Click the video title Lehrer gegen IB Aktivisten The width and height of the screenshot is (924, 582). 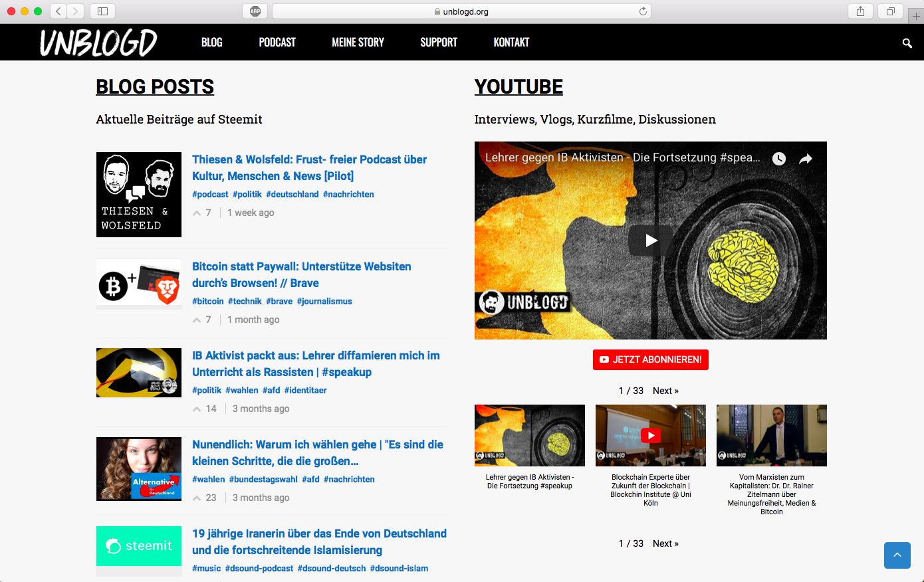click(623, 158)
